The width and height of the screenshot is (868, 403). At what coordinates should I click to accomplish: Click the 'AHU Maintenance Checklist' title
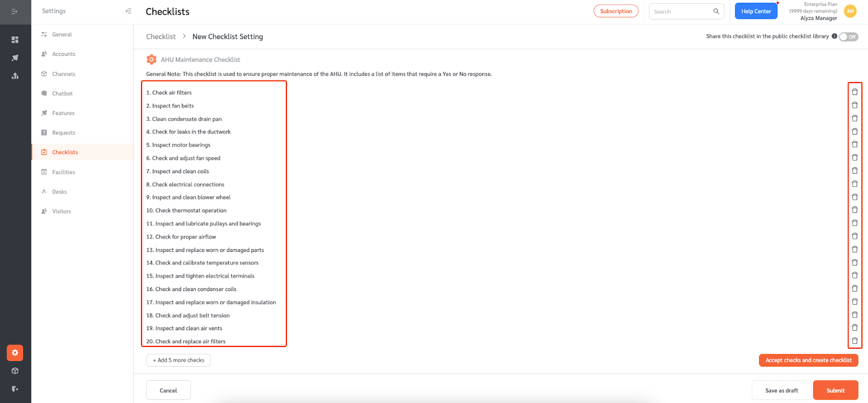click(200, 60)
